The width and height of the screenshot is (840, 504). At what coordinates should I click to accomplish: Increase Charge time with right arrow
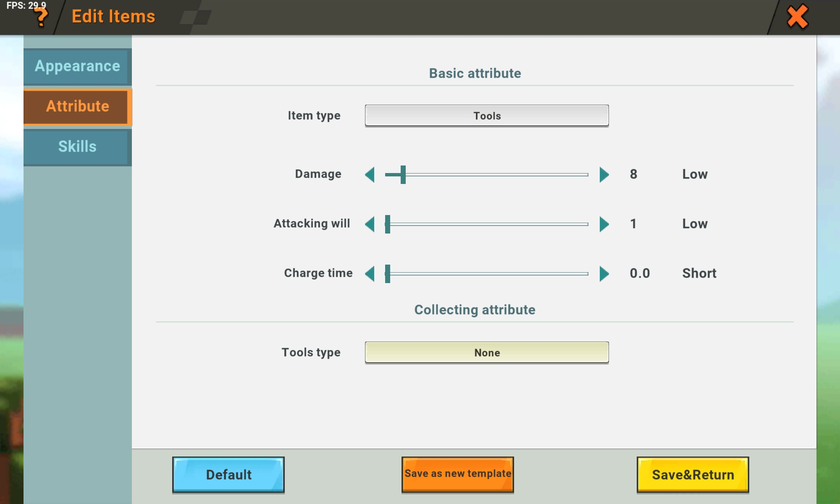point(604,273)
